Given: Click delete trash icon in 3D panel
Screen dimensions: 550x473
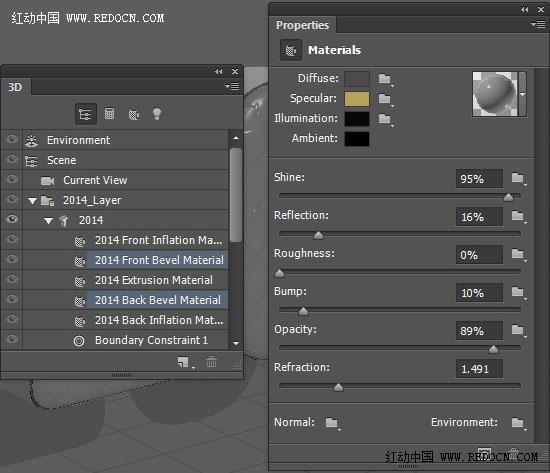Looking at the screenshot, I should (211, 361).
